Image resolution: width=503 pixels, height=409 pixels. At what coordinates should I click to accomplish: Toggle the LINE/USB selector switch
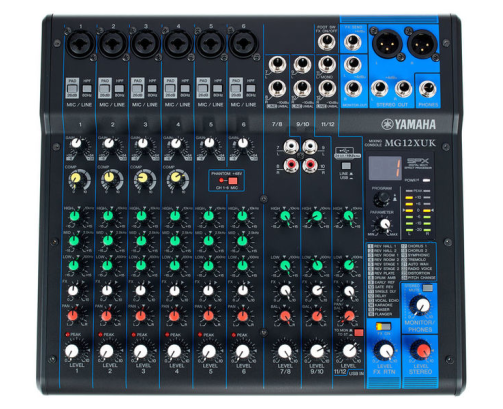tap(347, 166)
